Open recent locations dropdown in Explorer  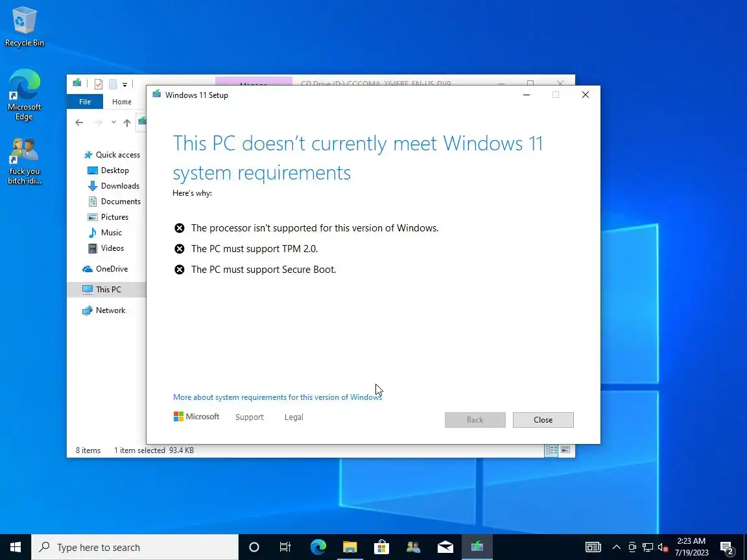pyautogui.click(x=113, y=122)
